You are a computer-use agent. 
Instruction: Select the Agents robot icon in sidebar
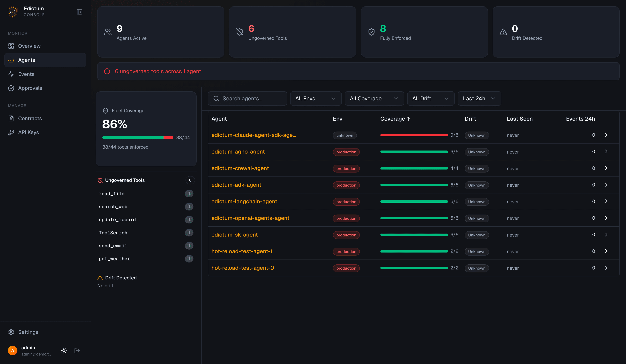[11, 60]
